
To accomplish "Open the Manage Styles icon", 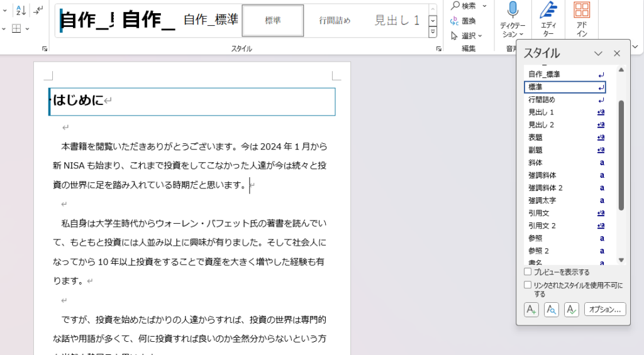I will [571, 309].
